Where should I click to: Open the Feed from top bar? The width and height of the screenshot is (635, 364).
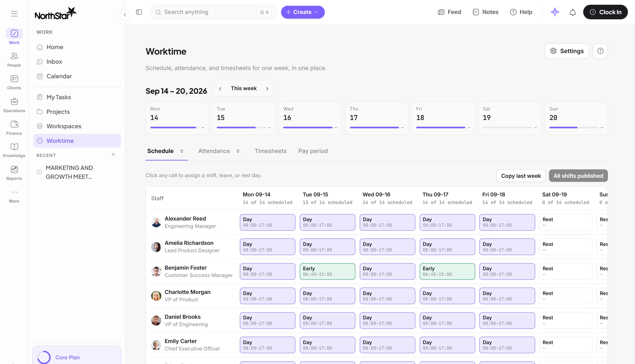(x=450, y=12)
